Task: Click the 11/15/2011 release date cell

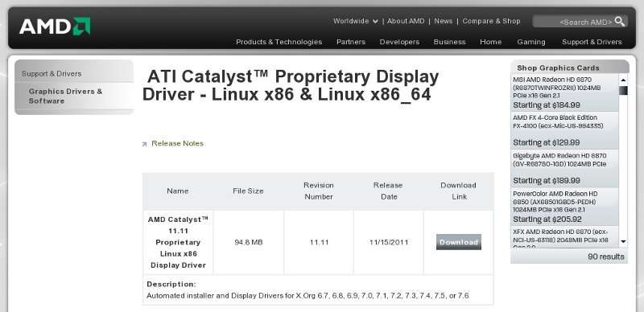Action: [x=389, y=242]
